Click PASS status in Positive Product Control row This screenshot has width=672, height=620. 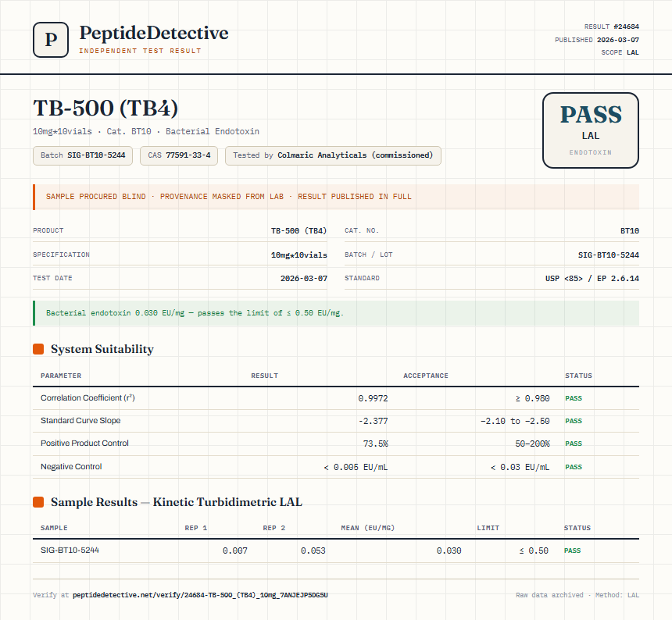[x=574, y=444]
